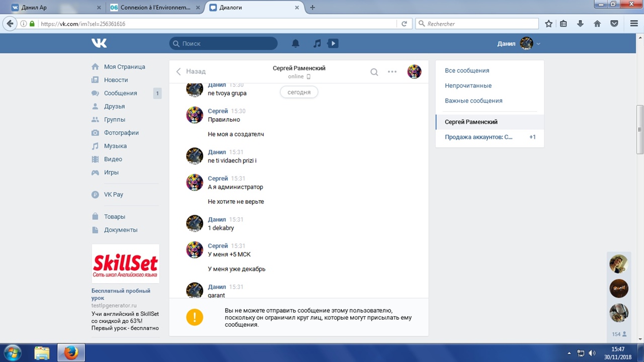Image resolution: width=644 pixels, height=362 pixels.
Task: Open the music note icon in header
Action: [x=317, y=44]
